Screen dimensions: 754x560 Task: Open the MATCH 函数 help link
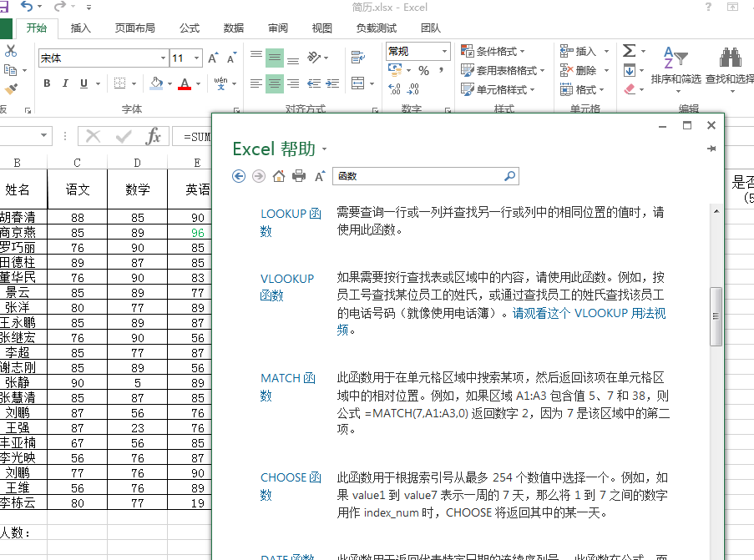pyautogui.click(x=288, y=386)
